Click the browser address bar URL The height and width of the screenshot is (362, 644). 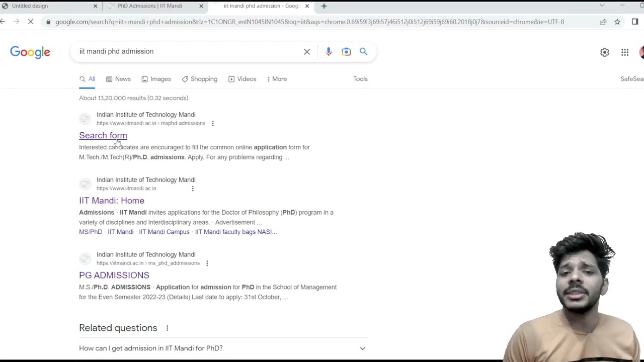[x=309, y=22]
